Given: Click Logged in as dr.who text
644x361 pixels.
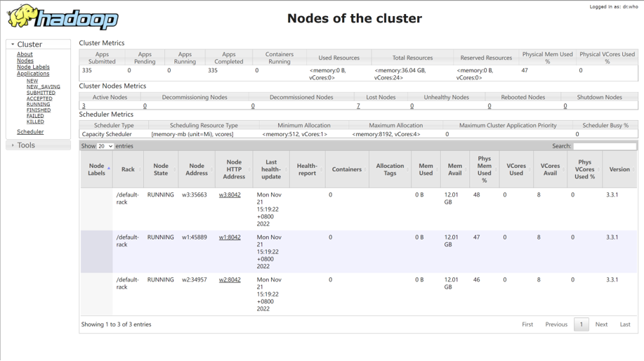Looking at the screenshot, I should click(x=614, y=6).
